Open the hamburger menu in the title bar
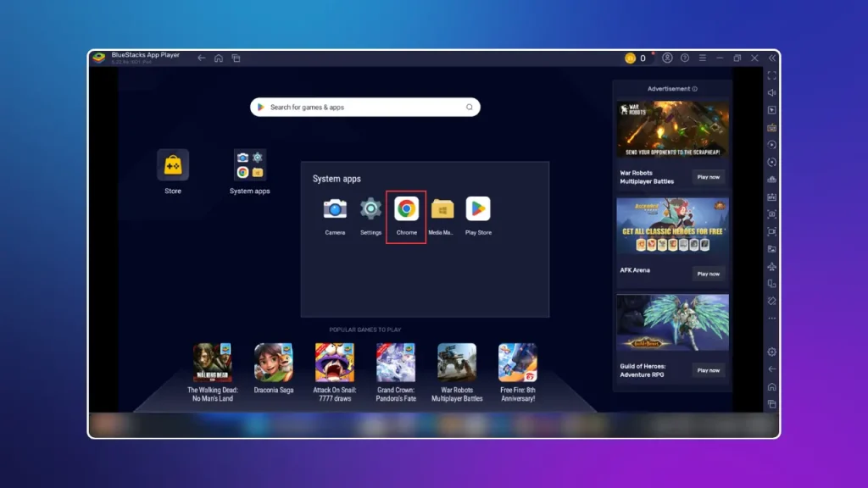This screenshot has height=488, width=868. click(703, 58)
